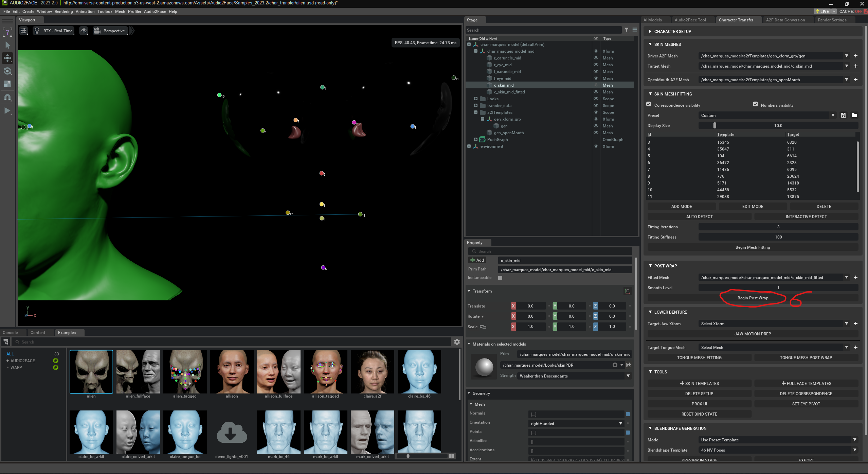Expand the transfer_data tree item

pos(475,105)
